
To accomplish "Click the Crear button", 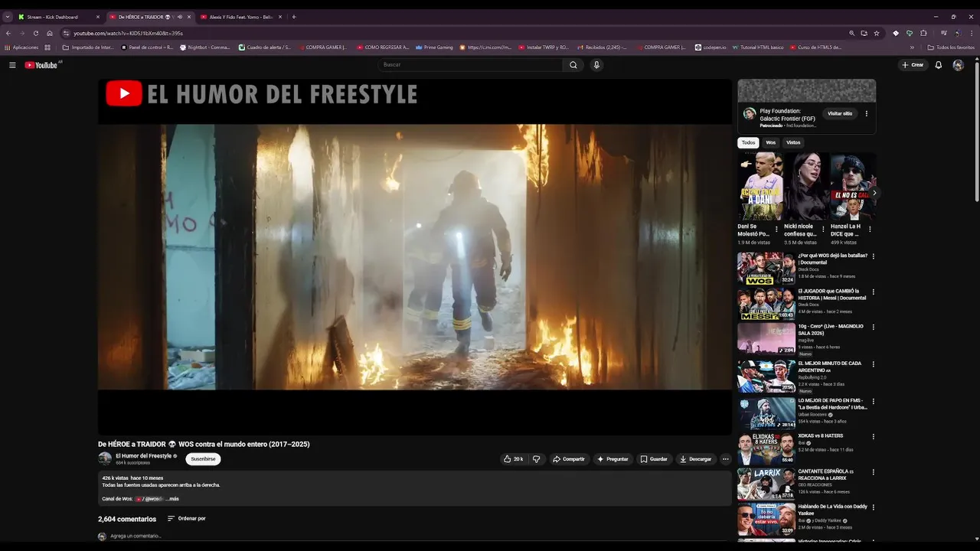I will [913, 65].
